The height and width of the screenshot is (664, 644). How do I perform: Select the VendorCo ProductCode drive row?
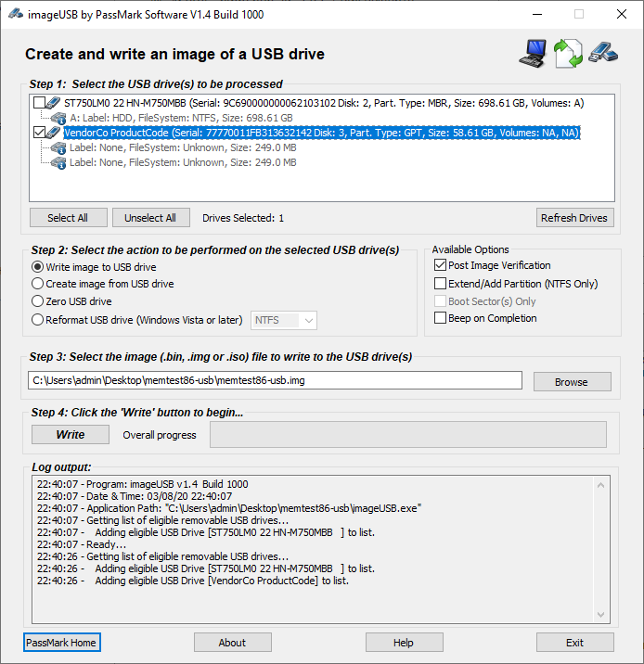tap(322, 133)
